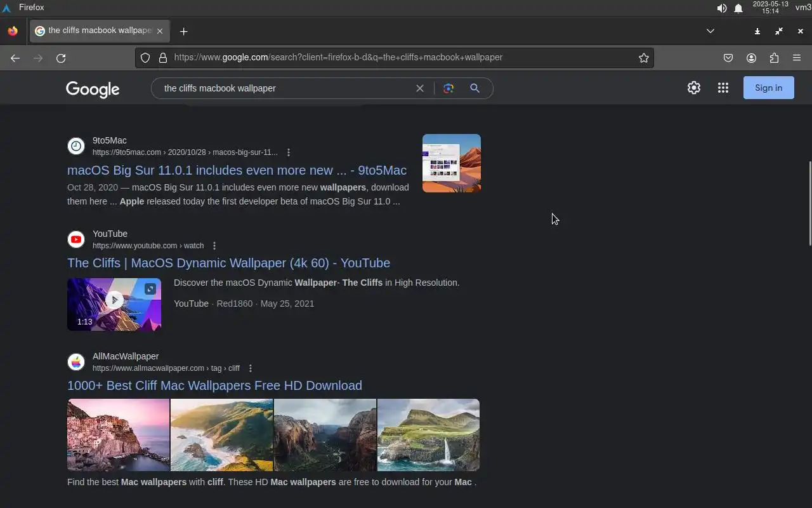Image resolution: width=812 pixels, height=508 pixels.
Task: Expand the video preview icon
Action: [150, 289]
